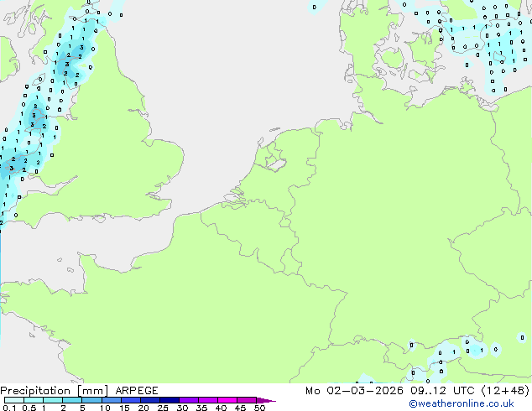Click the '50' legend scale label
Screen dimensions: 532x411
259,408
